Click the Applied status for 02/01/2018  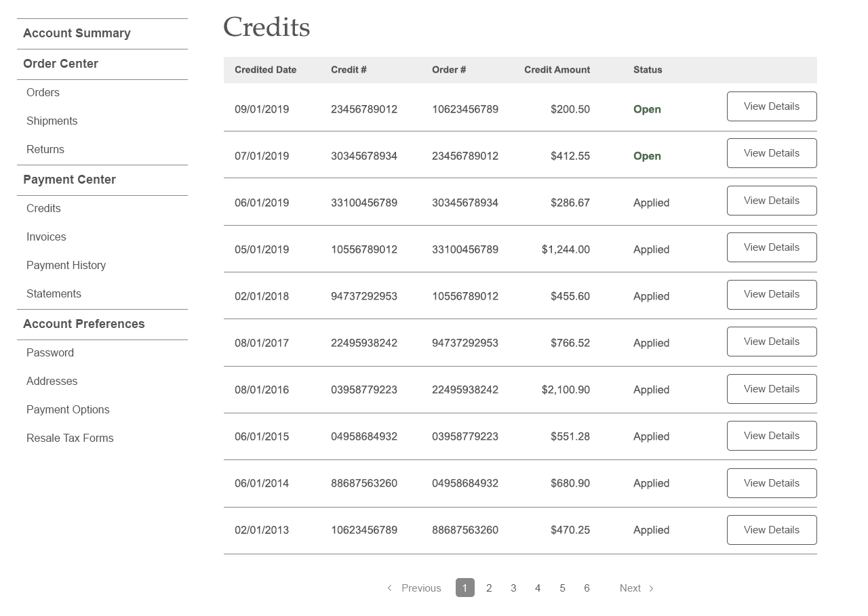(x=651, y=296)
